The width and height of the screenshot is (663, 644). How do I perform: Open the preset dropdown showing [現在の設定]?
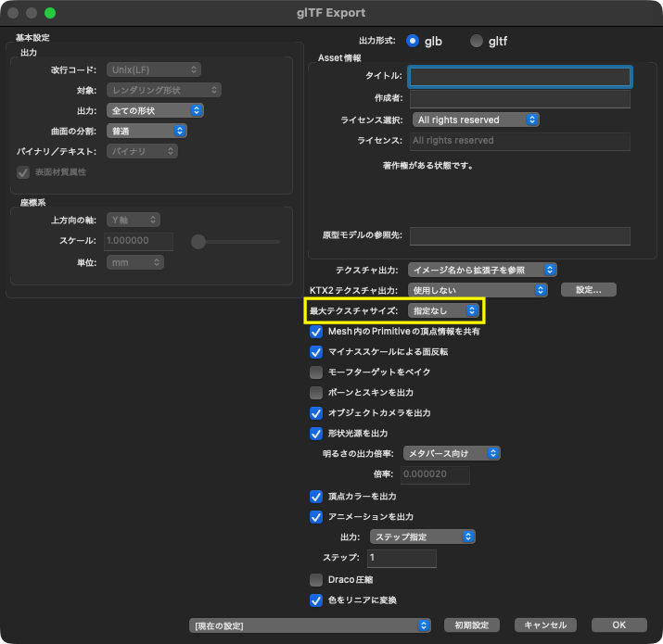click(311, 625)
